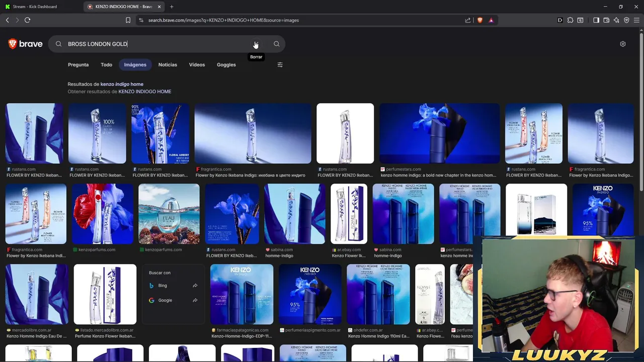644x362 pixels.
Task: Open perfumeriaspigmento 95% Kenzo Indigo image
Action: (x=310, y=294)
